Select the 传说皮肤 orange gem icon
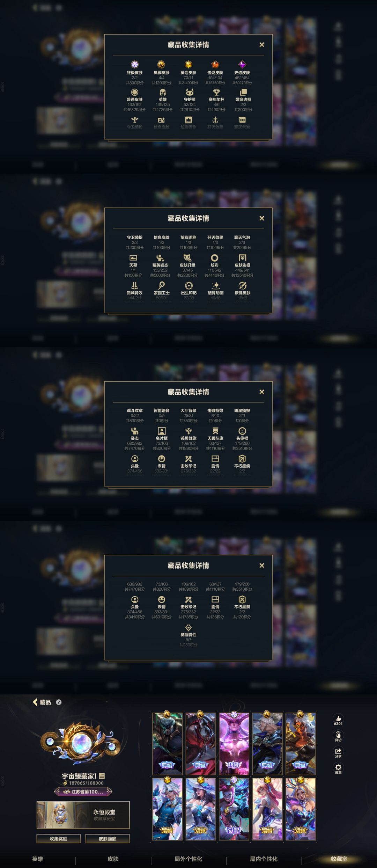This screenshot has width=377, height=868. [x=215, y=64]
